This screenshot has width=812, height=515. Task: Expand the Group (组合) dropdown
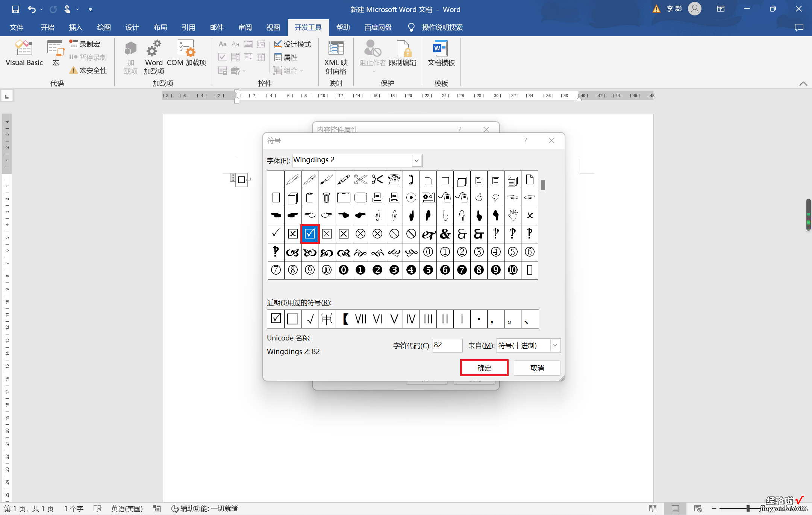pyautogui.click(x=301, y=70)
